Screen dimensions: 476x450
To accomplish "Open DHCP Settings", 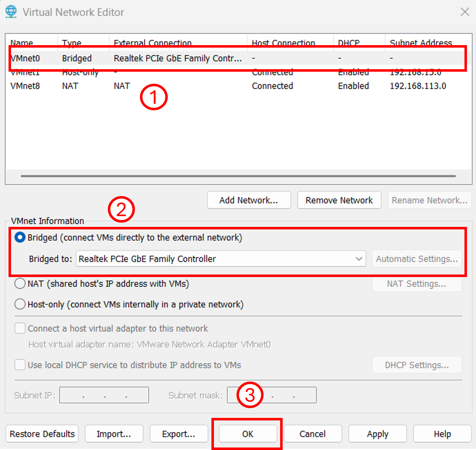I will coord(417,365).
